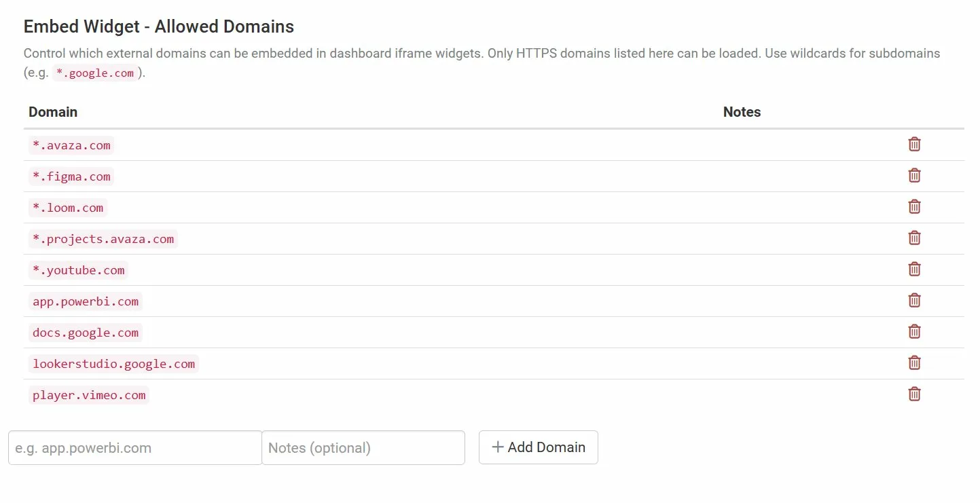Click the *.figma.com domain text
980x503 pixels.
[71, 176]
